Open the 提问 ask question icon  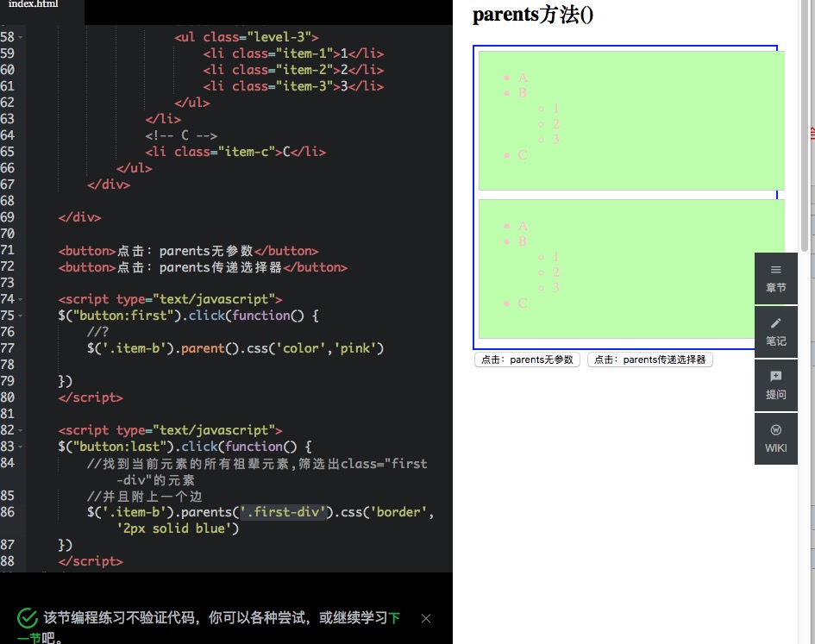[x=775, y=385]
